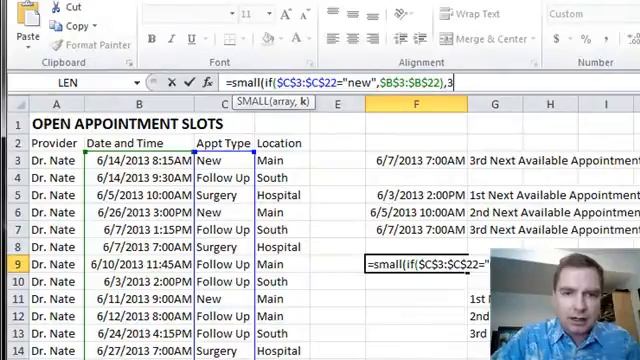
Task: Click the 1st Next Available Appointment cell
Action: pyautogui.click(x=555, y=195)
